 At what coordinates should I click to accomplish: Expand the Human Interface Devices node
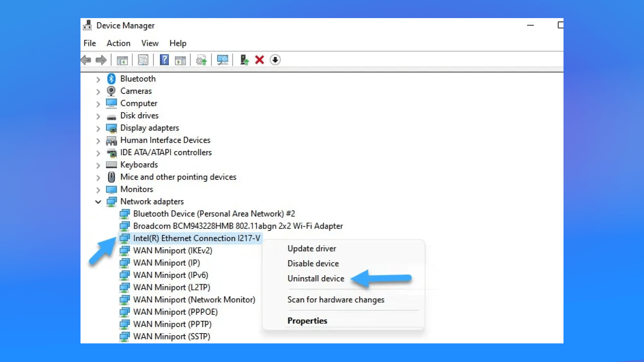[98, 141]
